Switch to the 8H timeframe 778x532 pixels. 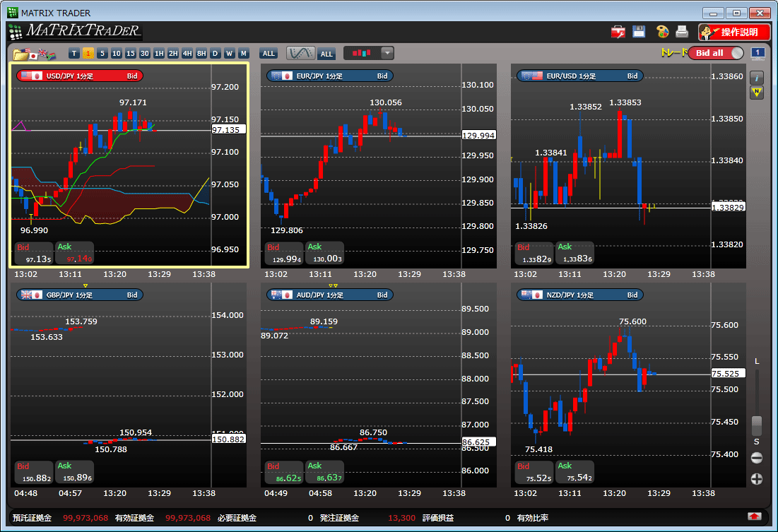point(201,54)
